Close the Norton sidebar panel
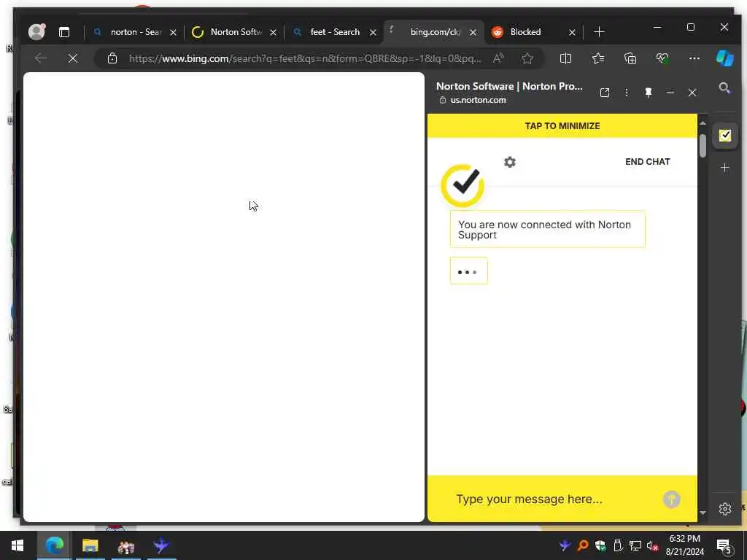This screenshot has height=560, width=747. (x=692, y=93)
